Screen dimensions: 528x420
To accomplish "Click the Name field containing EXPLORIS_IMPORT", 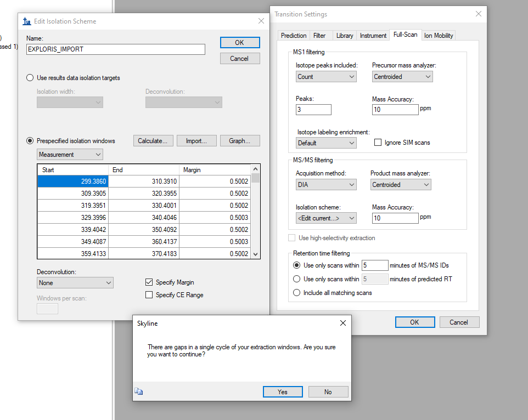I will tap(115, 49).
